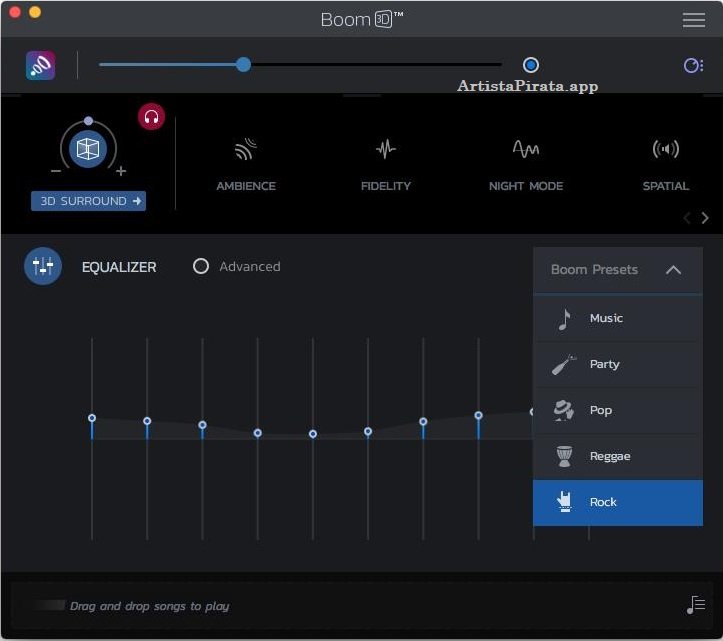This screenshot has height=641, width=723.
Task: Click the NIGHT MODE label
Action: pos(526,186)
